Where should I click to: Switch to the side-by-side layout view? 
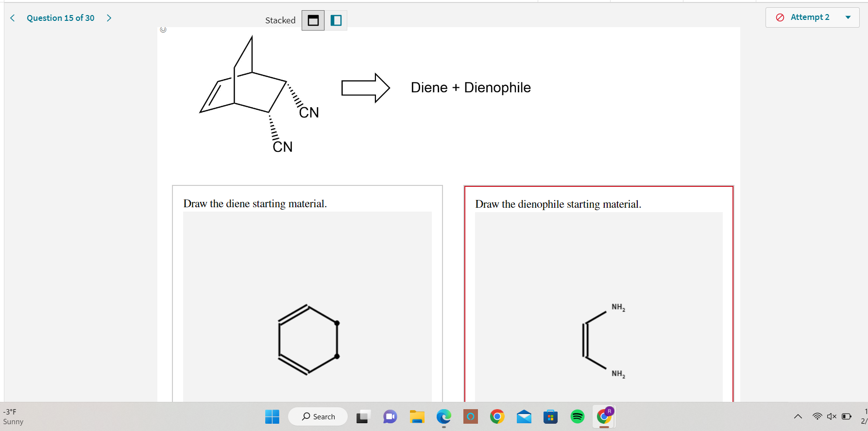[x=336, y=20]
